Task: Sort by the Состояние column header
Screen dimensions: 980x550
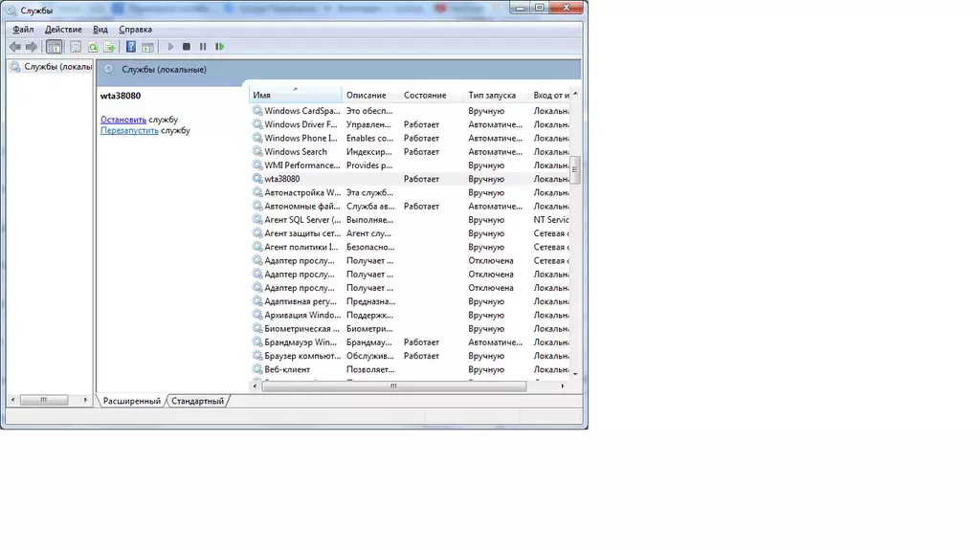Action: click(432, 95)
